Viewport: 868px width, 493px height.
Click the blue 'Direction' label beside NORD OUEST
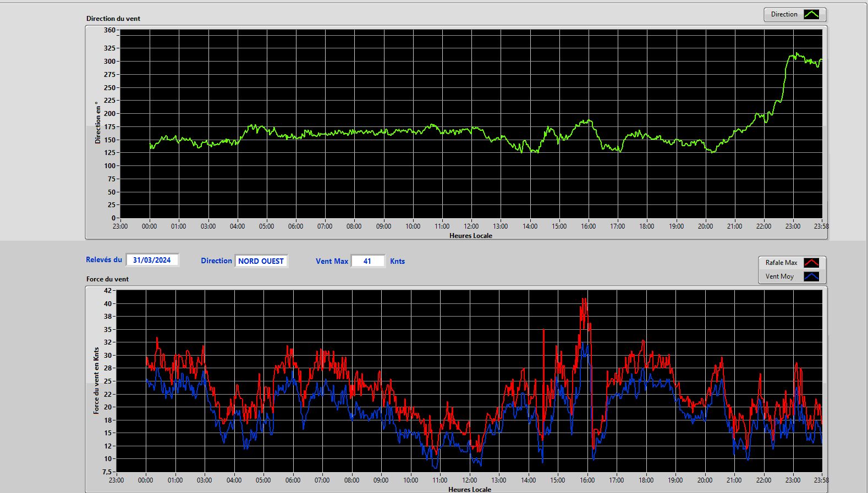click(216, 261)
